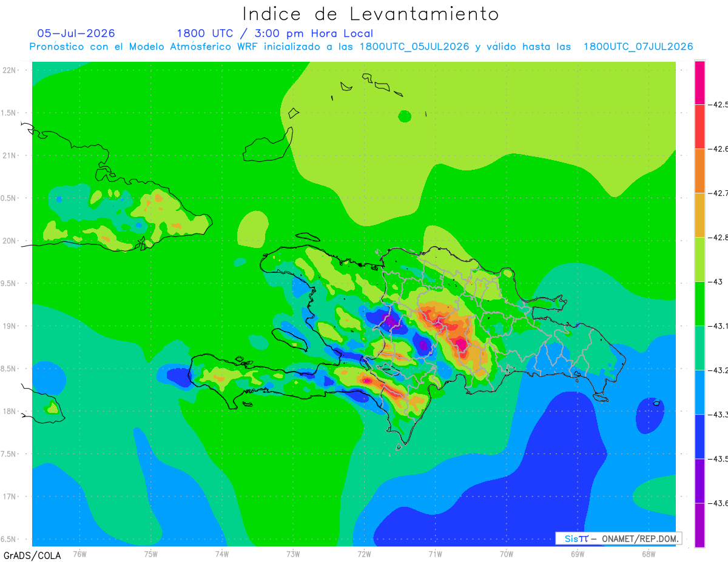Click the '76W' longitude label
Image resolution: width=728 pixels, height=562 pixels.
tap(79, 554)
